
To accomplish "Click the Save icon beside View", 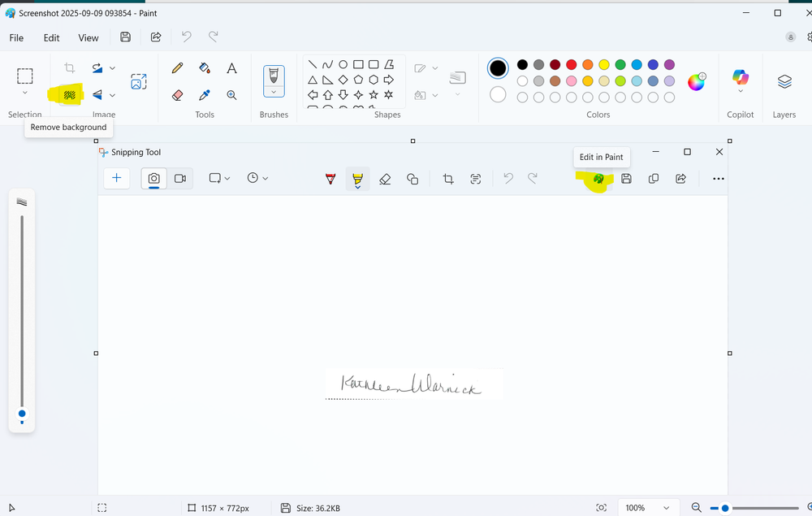I will (125, 37).
